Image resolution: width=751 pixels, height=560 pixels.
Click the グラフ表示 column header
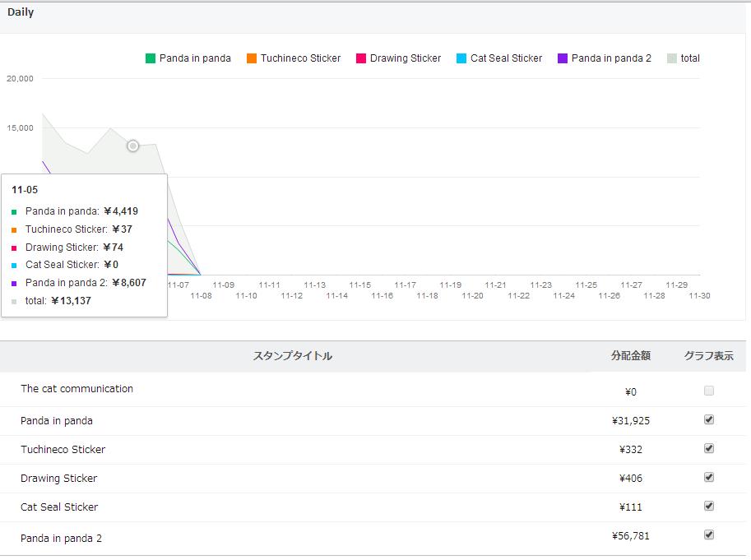708,356
